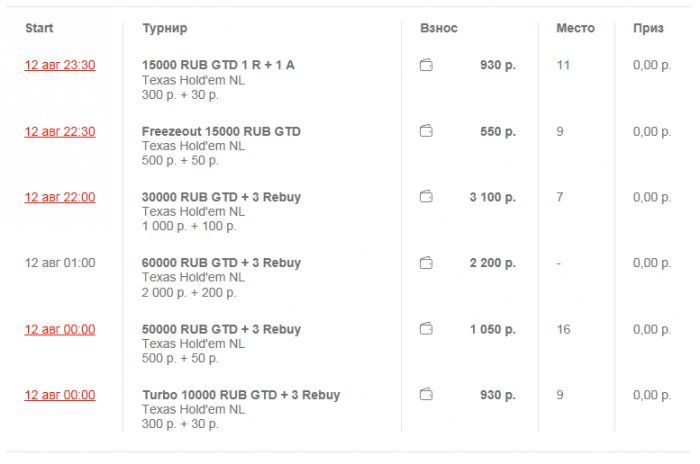
Task: Select the Место column header
Action: click(x=575, y=28)
